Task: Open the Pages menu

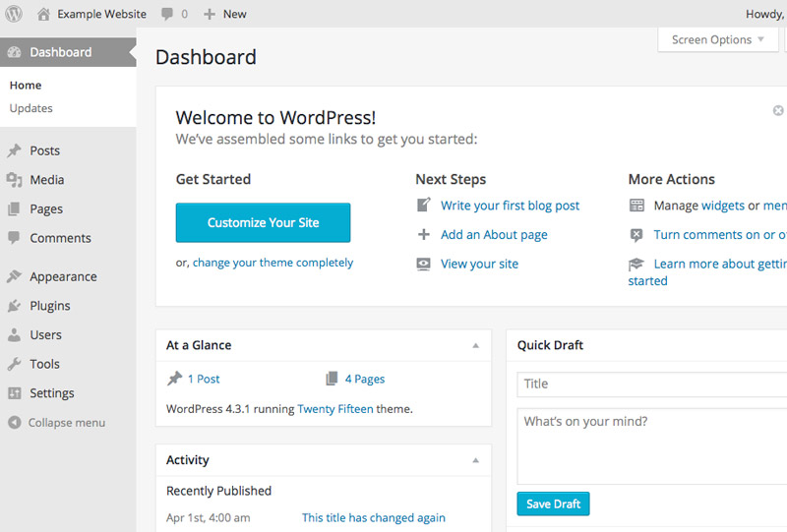Action: click(46, 209)
